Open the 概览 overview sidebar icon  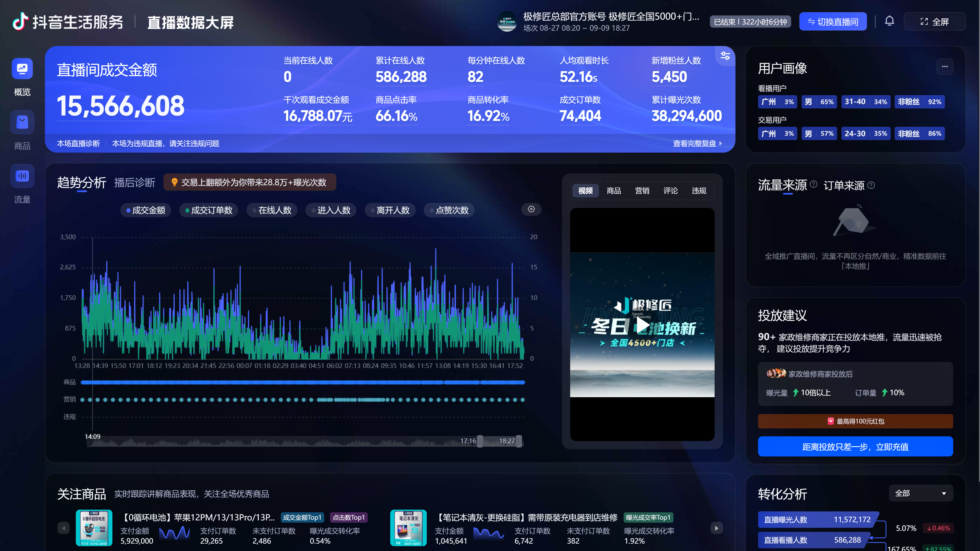(22, 69)
